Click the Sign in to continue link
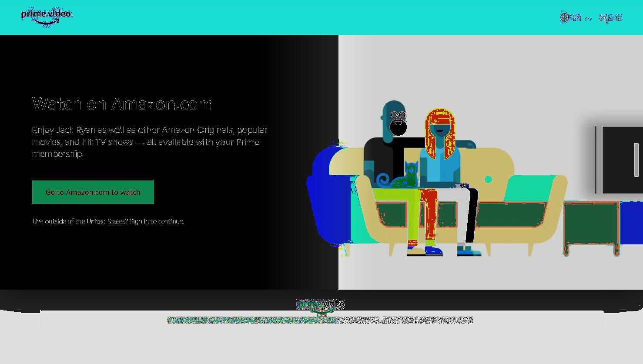 157,221
